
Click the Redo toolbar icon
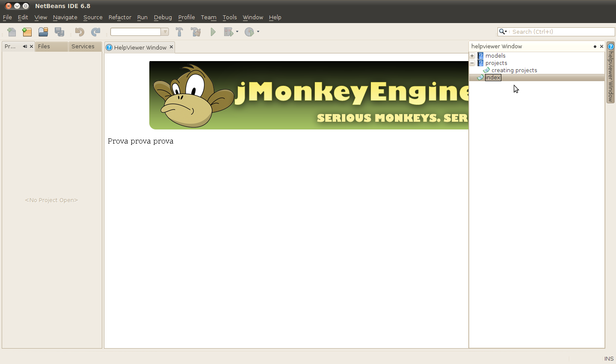click(x=96, y=32)
